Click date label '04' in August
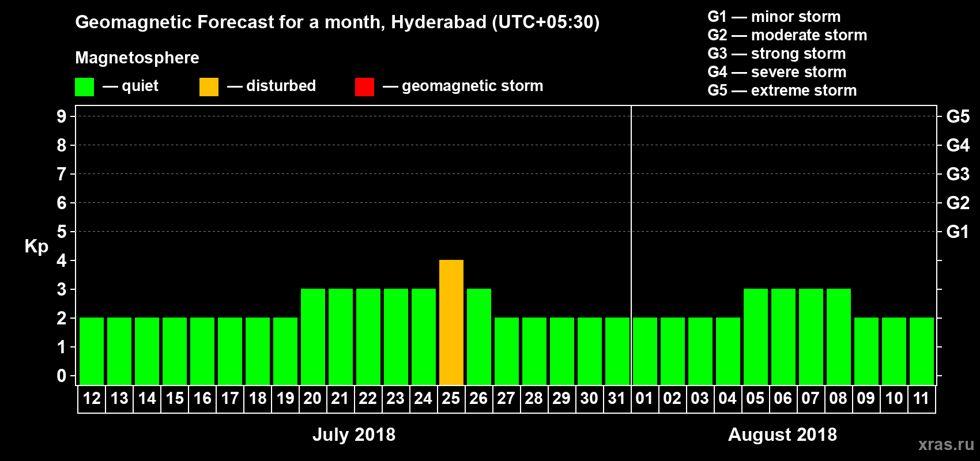The image size is (980, 461). click(x=728, y=398)
